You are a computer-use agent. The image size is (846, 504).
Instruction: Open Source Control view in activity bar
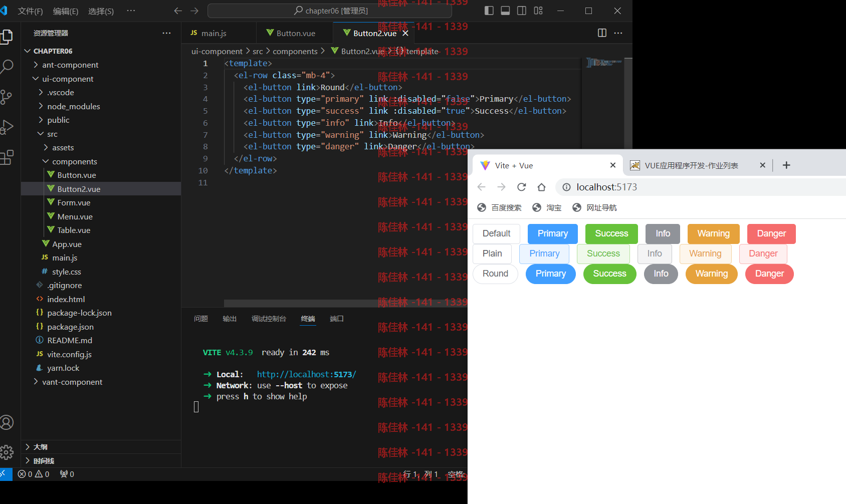7,97
